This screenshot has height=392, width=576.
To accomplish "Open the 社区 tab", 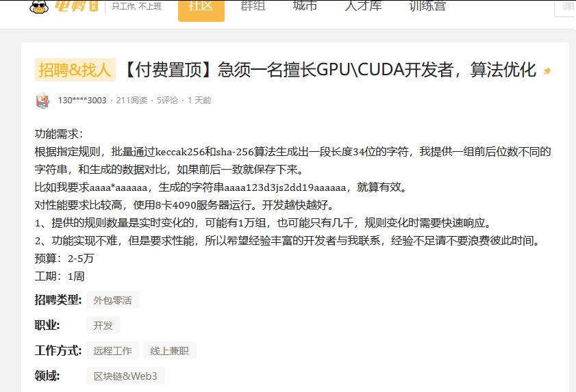I will click(201, 7).
